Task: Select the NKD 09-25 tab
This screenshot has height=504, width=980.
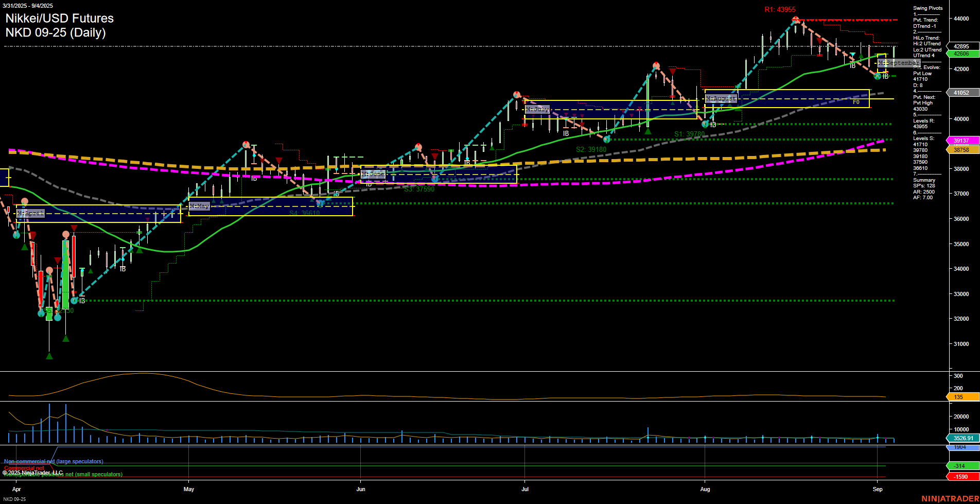Action: (15, 499)
